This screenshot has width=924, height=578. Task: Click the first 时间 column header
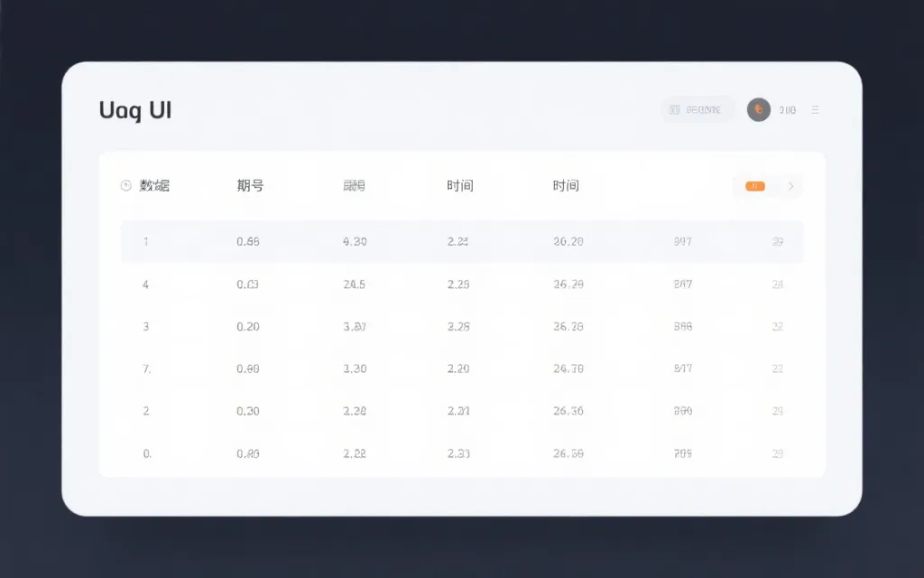pos(461,185)
